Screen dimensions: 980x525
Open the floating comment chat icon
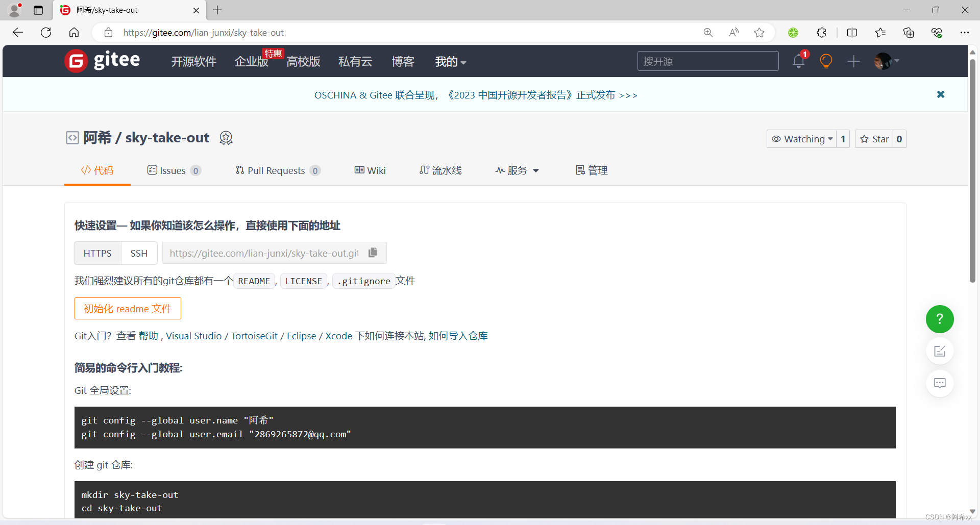click(x=940, y=383)
